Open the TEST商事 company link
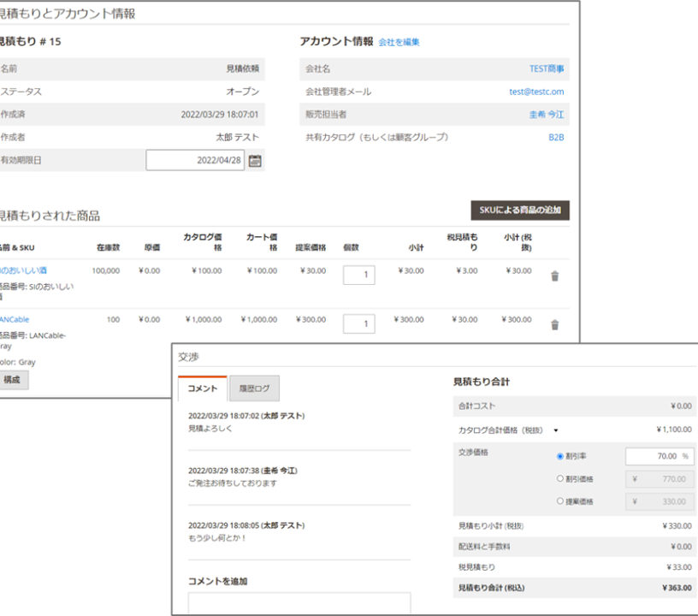Screen dimensions: 698x616 coord(547,68)
